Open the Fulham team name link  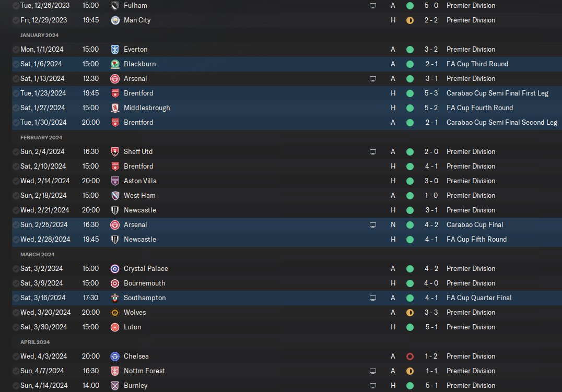point(135,5)
